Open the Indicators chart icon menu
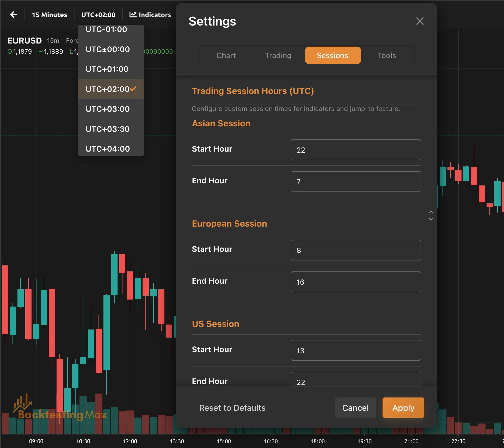Viewport: 504px width, 448px height. 150,15
